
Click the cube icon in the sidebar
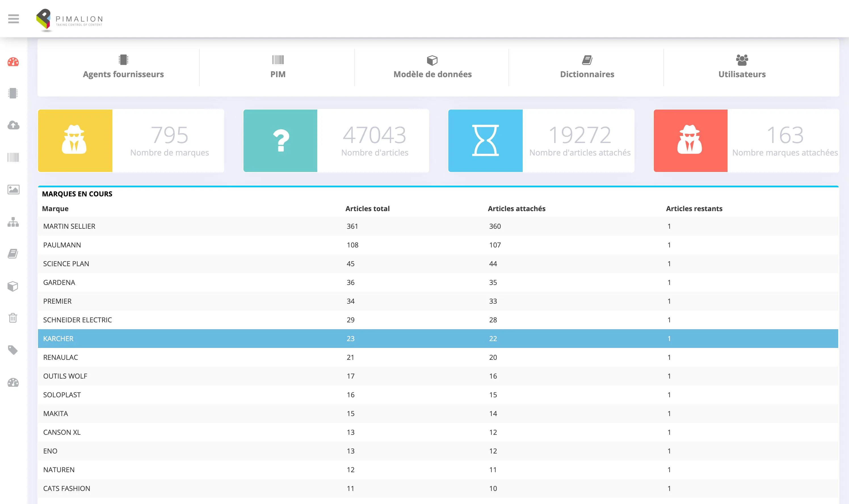13,286
